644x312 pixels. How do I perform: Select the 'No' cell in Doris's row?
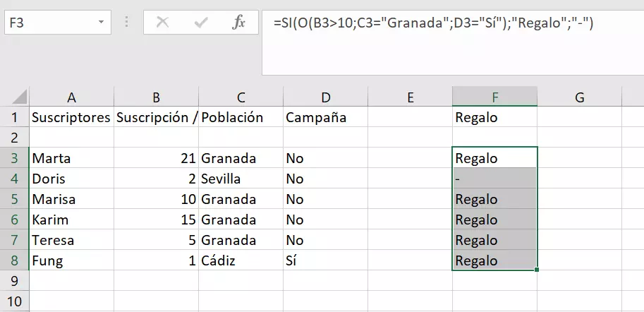tap(325, 179)
